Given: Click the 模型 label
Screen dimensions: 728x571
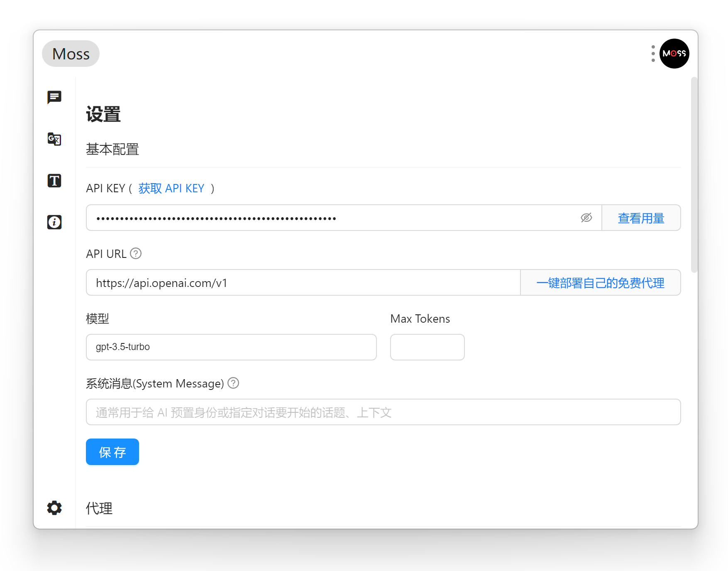Looking at the screenshot, I should (98, 319).
